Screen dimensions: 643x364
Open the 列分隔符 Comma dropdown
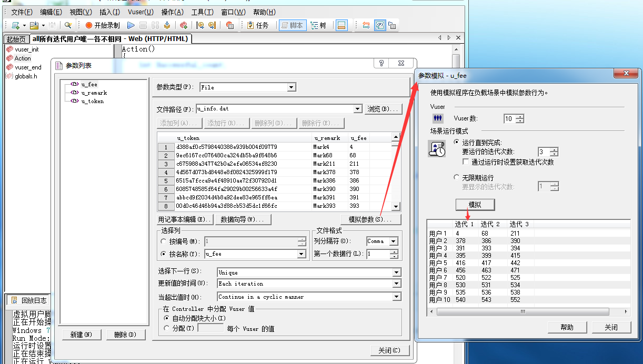click(394, 241)
